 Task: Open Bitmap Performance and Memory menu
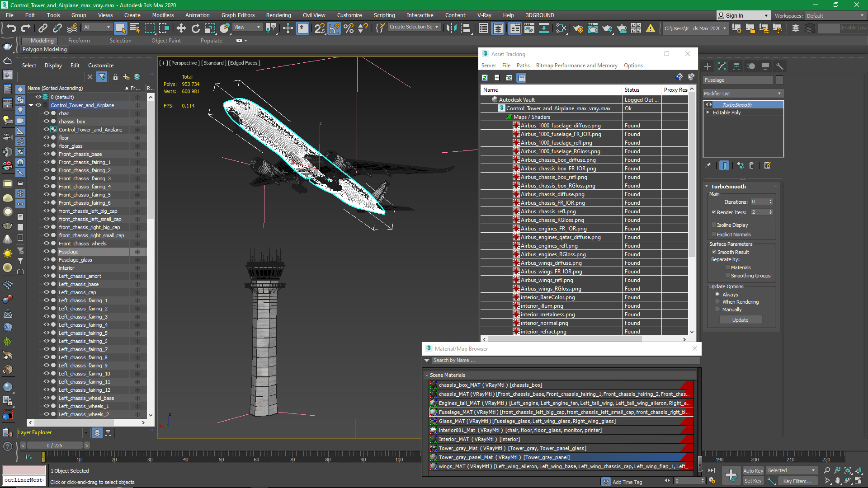(576, 66)
